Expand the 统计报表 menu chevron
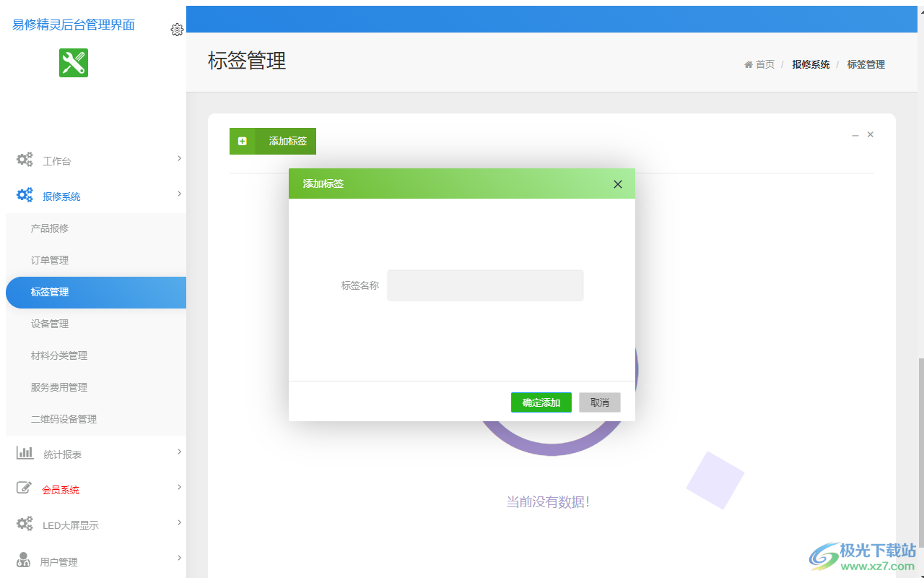 179,452
